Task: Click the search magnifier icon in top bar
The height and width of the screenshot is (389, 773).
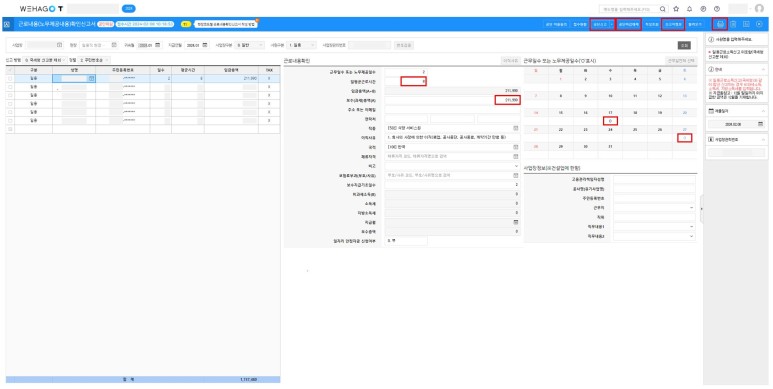Action: point(663,9)
